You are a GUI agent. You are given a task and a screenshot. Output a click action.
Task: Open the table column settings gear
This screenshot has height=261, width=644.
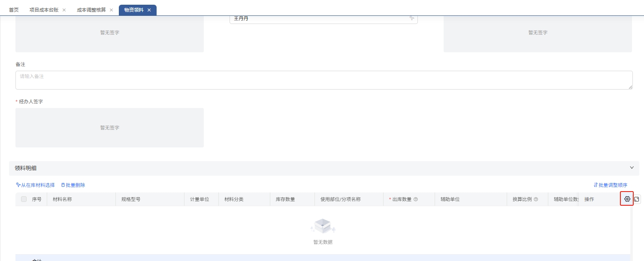pyautogui.click(x=627, y=199)
